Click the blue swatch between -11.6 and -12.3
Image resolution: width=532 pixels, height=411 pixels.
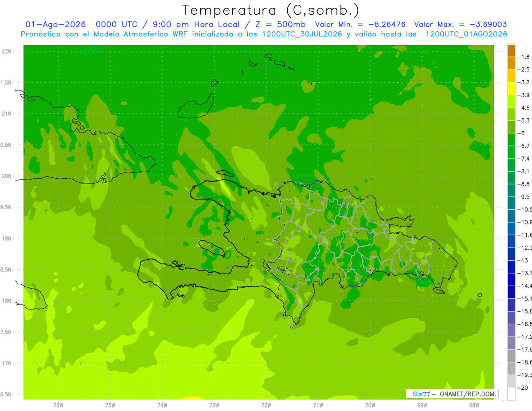click(x=511, y=241)
